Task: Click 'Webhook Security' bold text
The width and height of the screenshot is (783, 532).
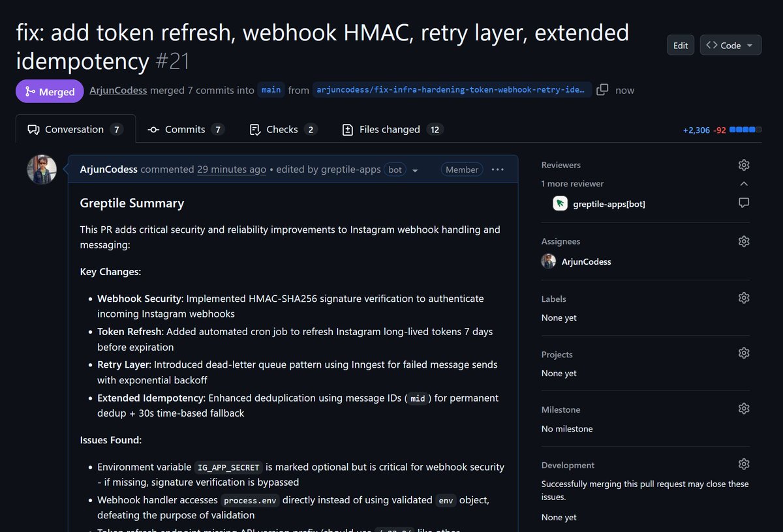Action: click(139, 299)
